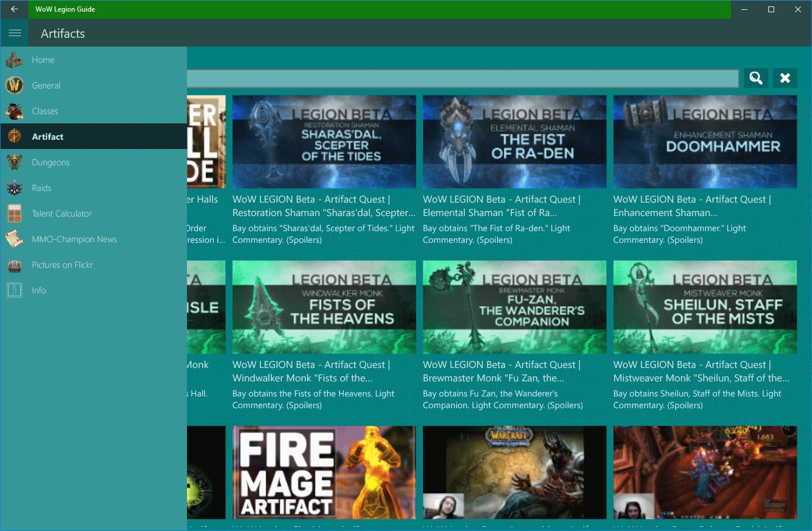Image resolution: width=812 pixels, height=531 pixels.
Task: Click the Artifacts page heading
Action: 63,34
